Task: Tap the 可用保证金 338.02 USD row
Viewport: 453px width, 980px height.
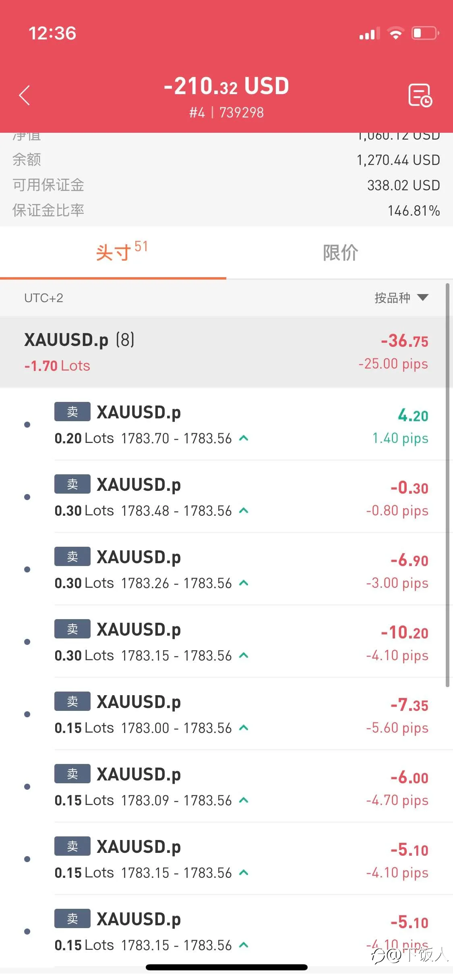Action: point(226,185)
